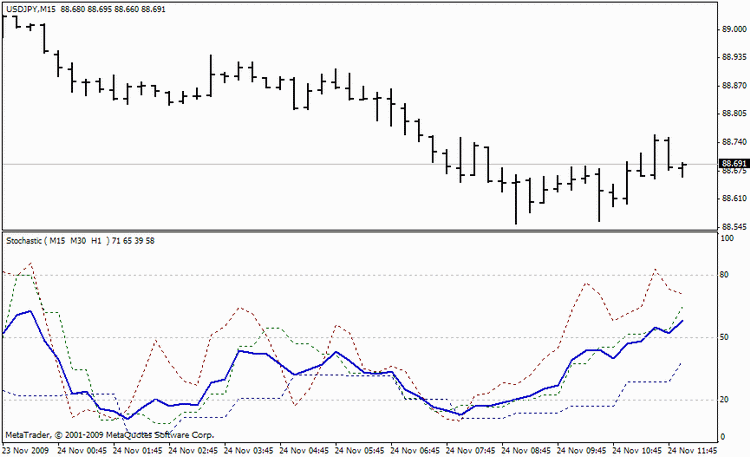
Task: Click the 20 level on the stochastic scale
Action: pos(724,400)
